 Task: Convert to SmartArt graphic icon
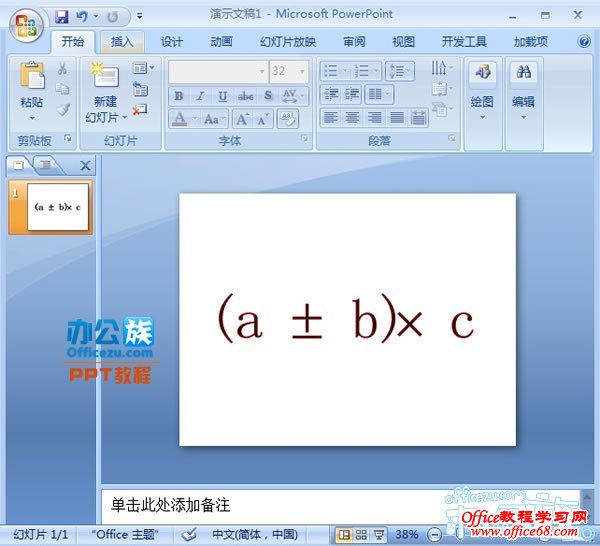pos(442,109)
